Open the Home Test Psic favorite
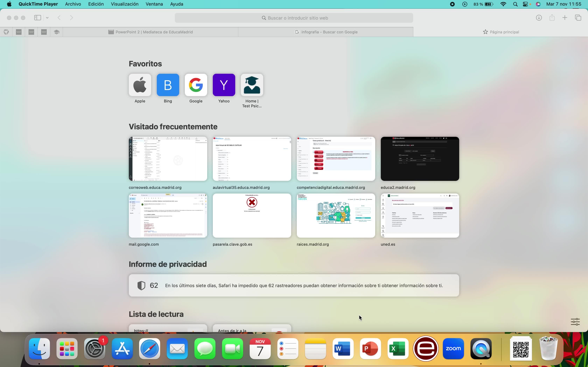Screen dimensions: 588x367 (252, 85)
